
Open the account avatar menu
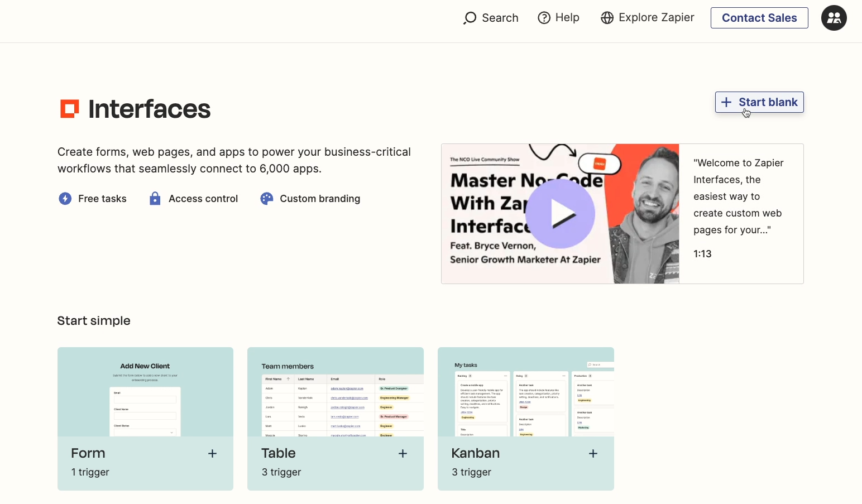(834, 18)
